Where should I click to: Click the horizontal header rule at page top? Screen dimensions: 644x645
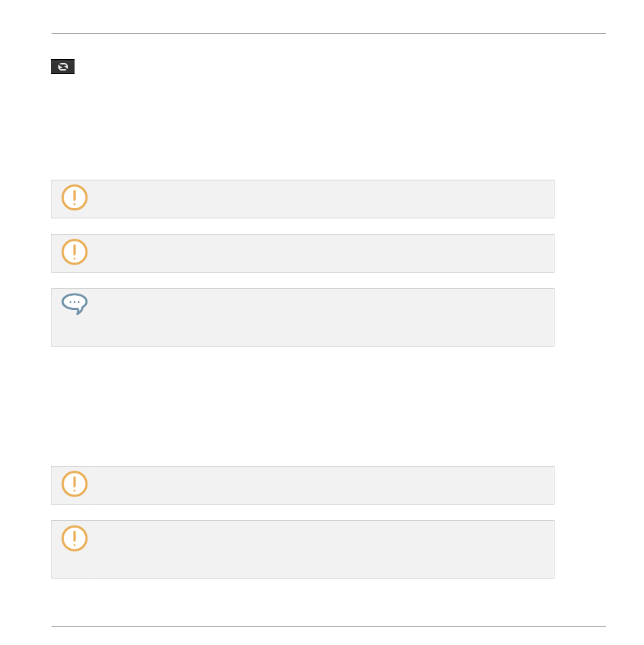click(x=329, y=34)
